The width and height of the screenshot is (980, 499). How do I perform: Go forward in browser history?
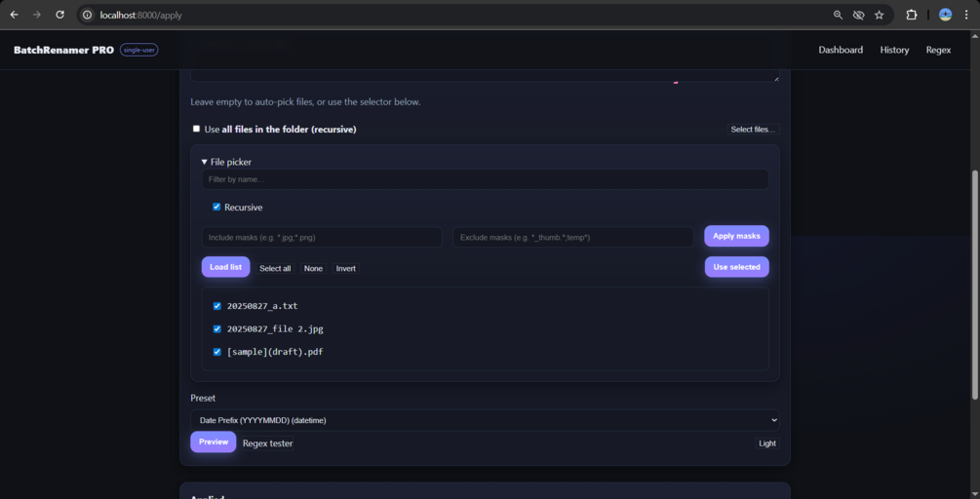(37, 15)
